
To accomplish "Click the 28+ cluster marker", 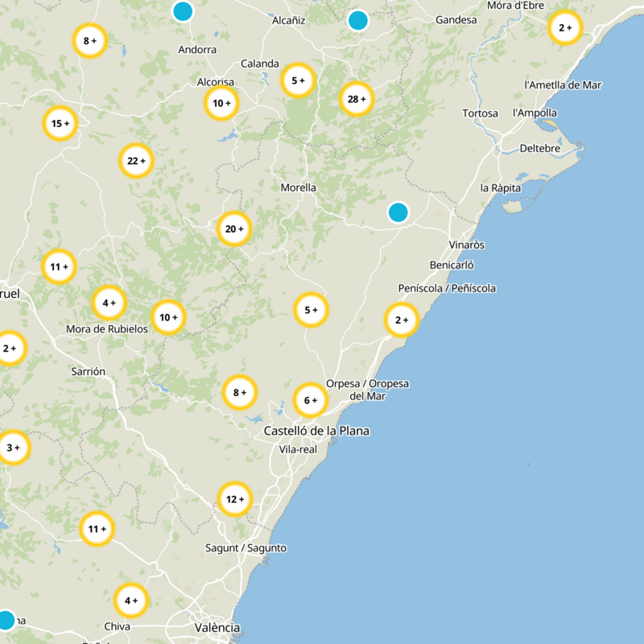I will 356,100.
